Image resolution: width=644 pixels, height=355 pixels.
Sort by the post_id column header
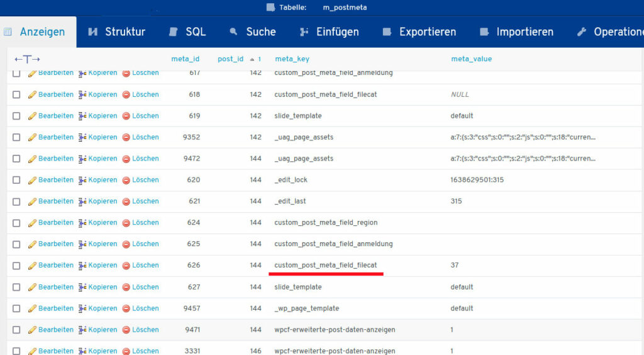tap(230, 59)
